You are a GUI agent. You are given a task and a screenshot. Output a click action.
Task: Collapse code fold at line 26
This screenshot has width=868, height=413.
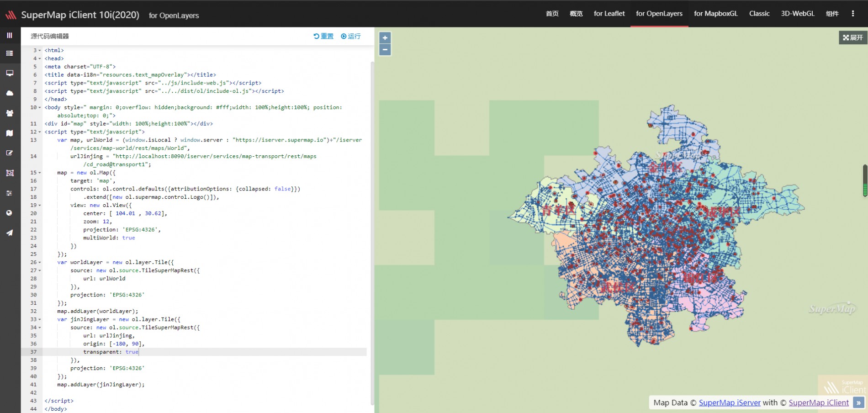(40, 262)
